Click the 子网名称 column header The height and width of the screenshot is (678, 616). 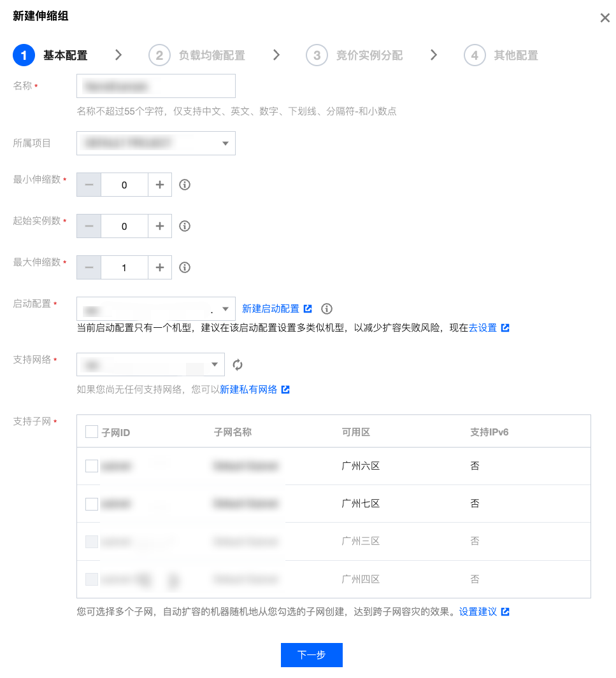pyautogui.click(x=233, y=432)
